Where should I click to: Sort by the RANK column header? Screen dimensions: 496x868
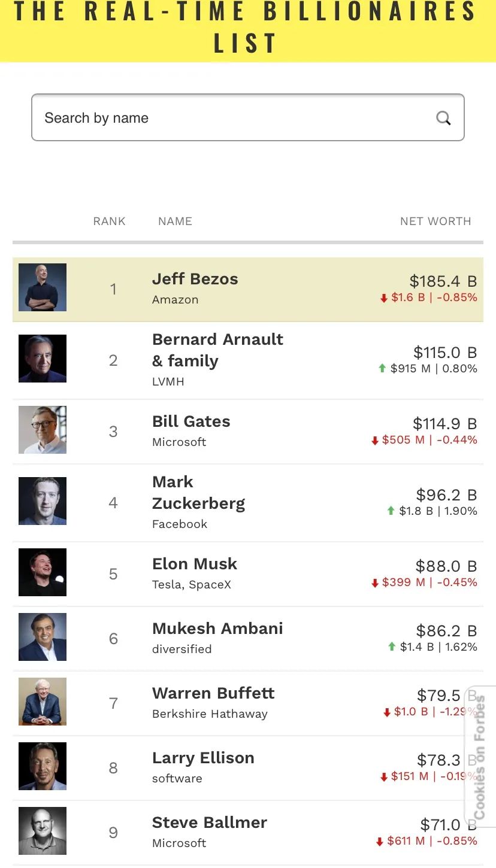tap(110, 221)
